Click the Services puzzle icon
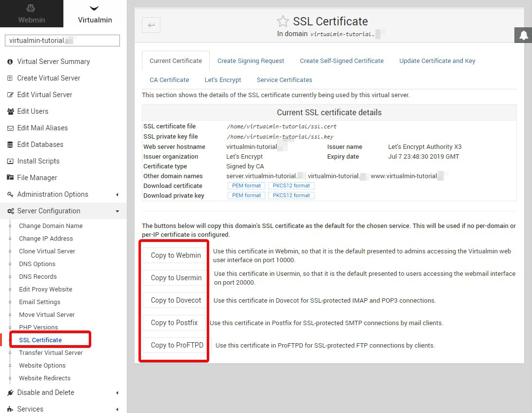 click(x=10, y=409)
